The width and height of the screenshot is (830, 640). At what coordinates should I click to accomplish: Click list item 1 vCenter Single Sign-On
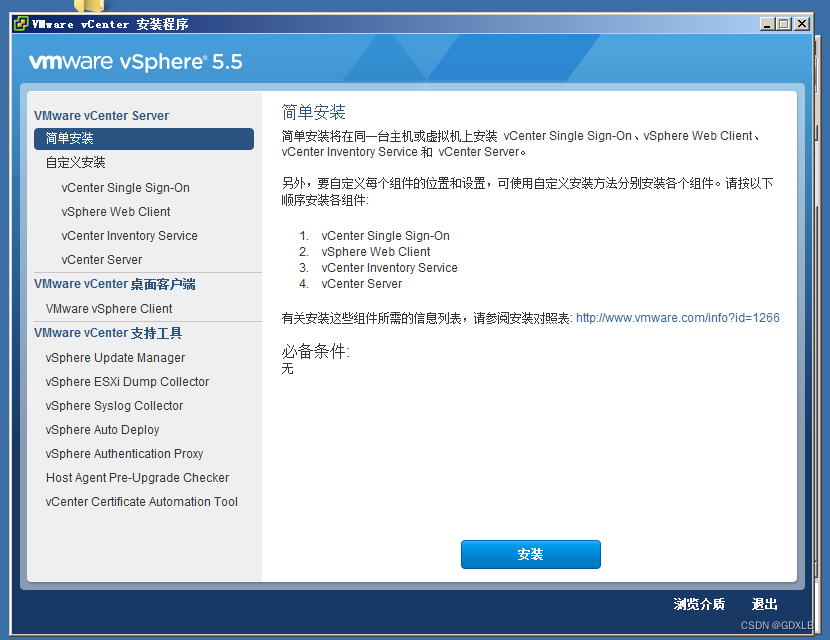[x=385, y=236]
